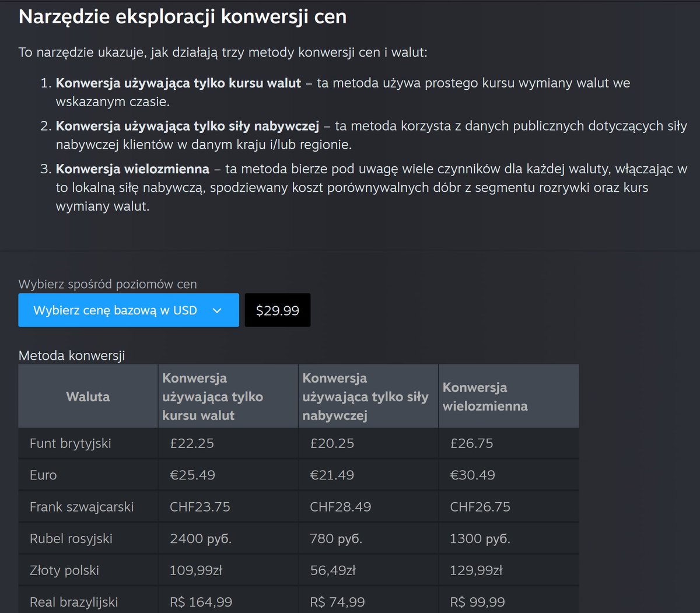Click the "Waluta" column header
700x613 pixels.
(x=87, y=396)
